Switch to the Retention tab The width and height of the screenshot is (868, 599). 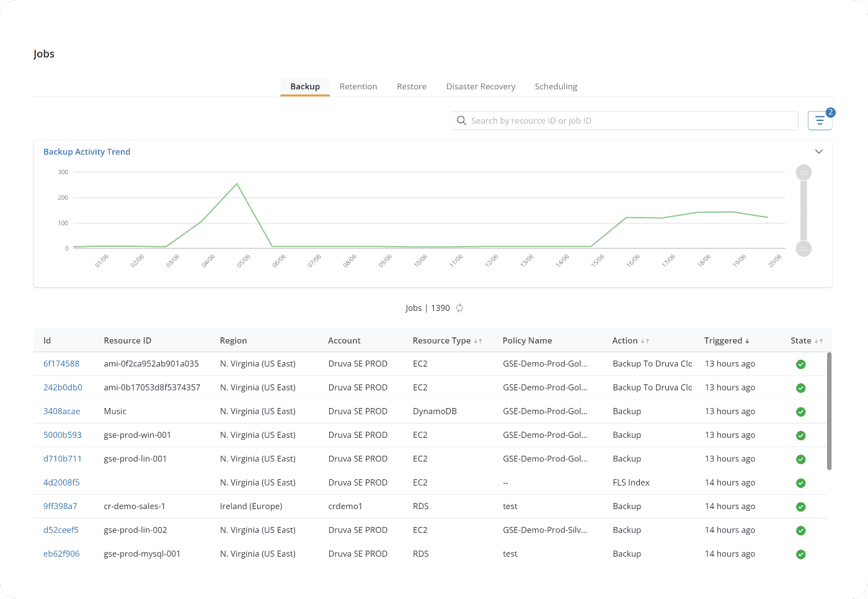point(358,86)
